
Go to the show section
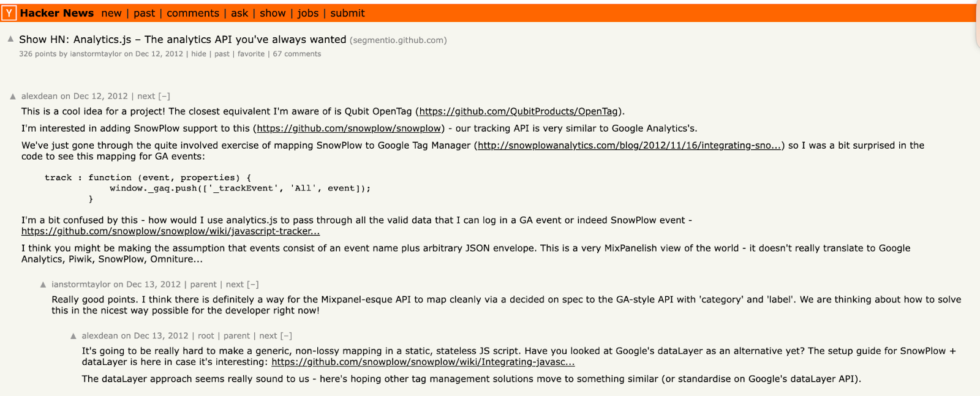point(273,13)
